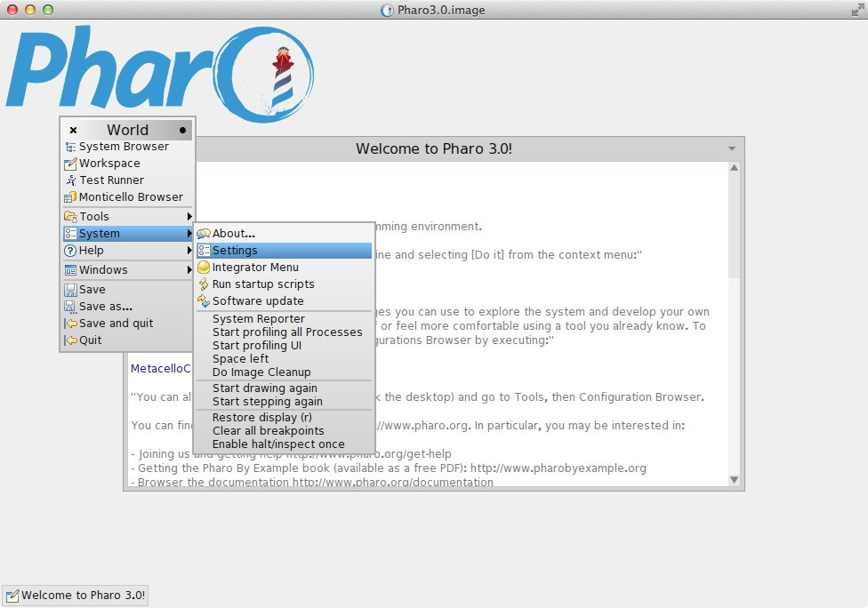Open the Welcome window title bar chevron menu
This screenshot has width=868, height=608.
pos(733,148)
